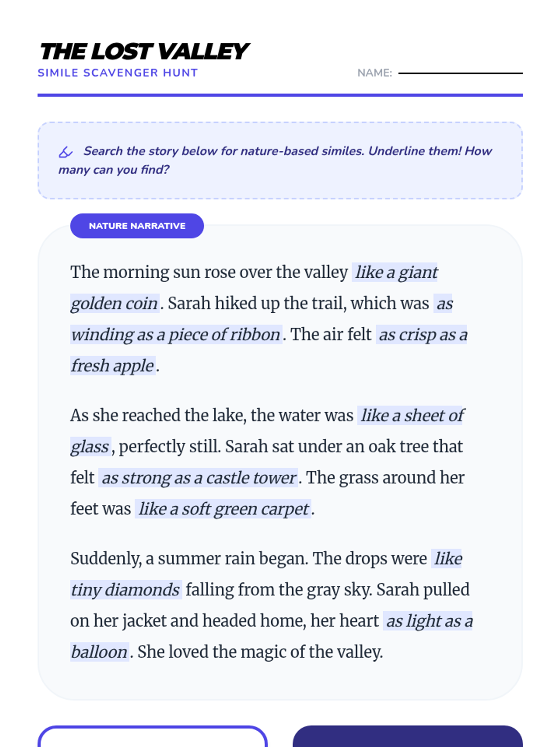Click the highlighted phrase "as light as a"
Screen dimensions: 560x747
[428, 621]
